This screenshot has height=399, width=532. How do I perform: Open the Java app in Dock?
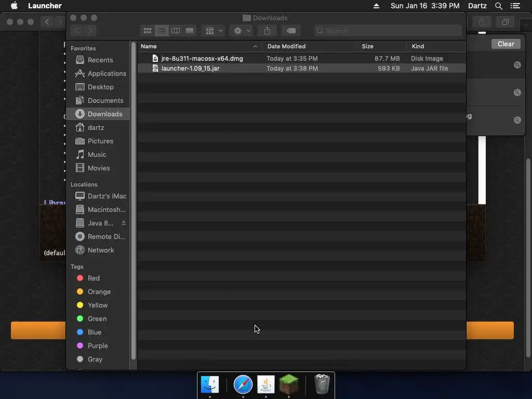click(265, 384)
